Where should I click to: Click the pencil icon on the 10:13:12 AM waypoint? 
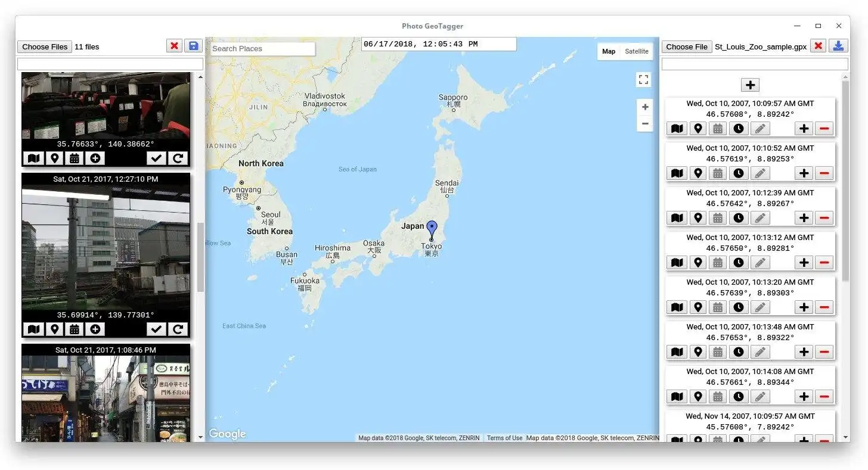[759, 262]
